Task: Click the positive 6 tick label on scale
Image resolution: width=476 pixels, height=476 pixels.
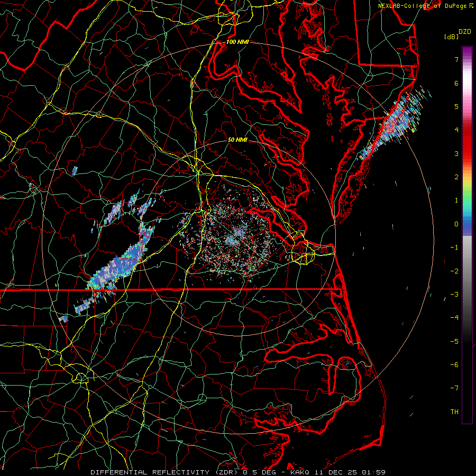Action: coord(456,83)
